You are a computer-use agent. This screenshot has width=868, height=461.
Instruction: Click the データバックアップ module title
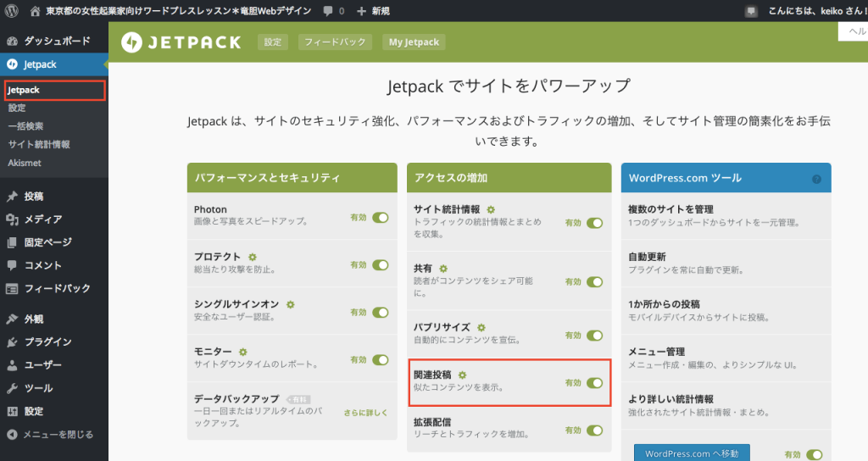[236, 398]
